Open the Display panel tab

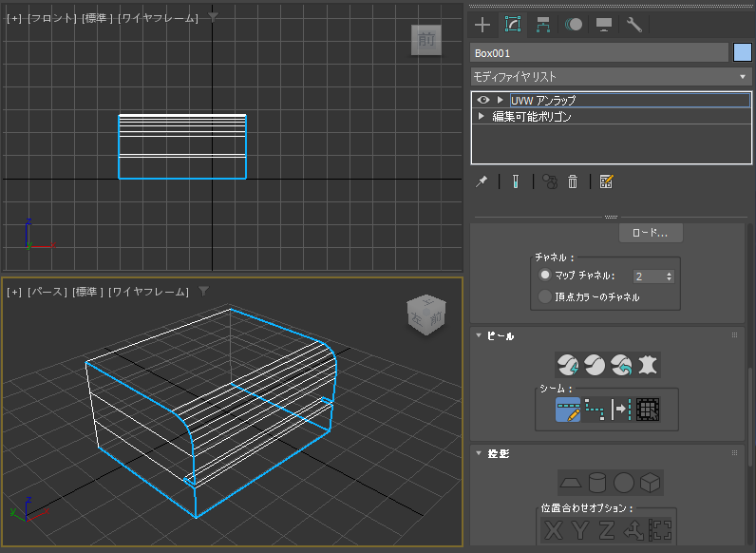(x=604, y=25)
